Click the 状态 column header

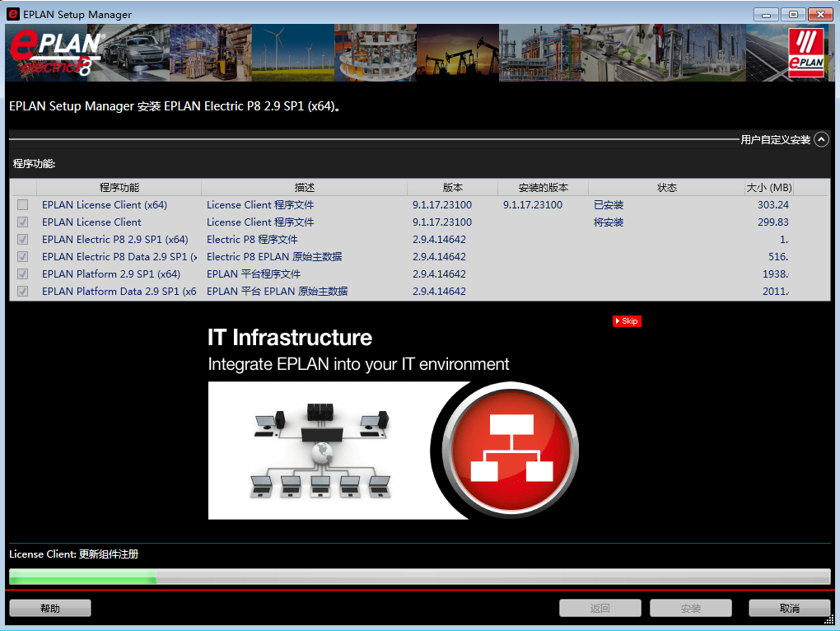click(666, 188)
